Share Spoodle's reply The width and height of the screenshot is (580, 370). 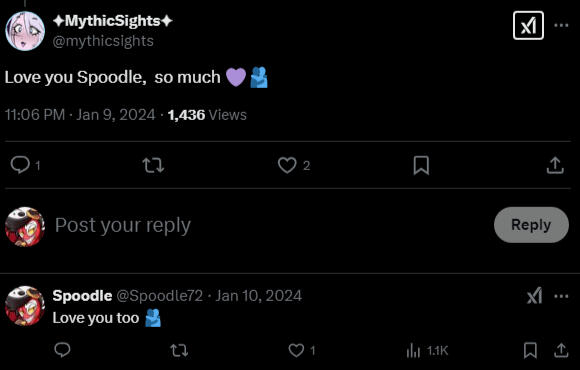coord(561,350)
